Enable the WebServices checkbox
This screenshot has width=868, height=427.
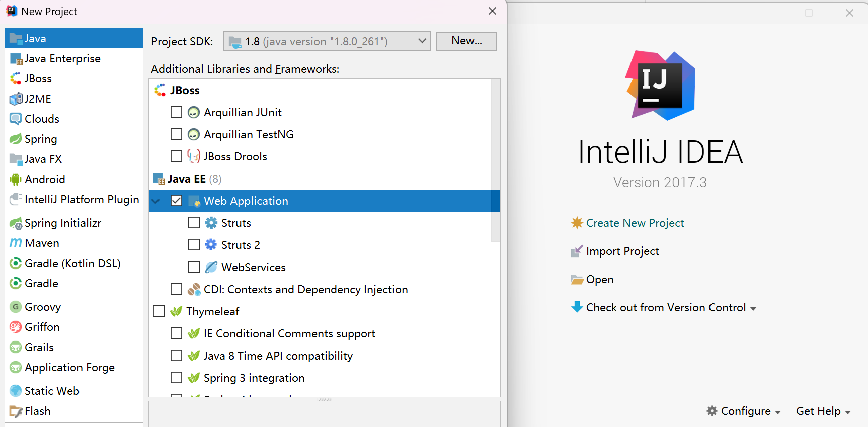tap(194, 267)
